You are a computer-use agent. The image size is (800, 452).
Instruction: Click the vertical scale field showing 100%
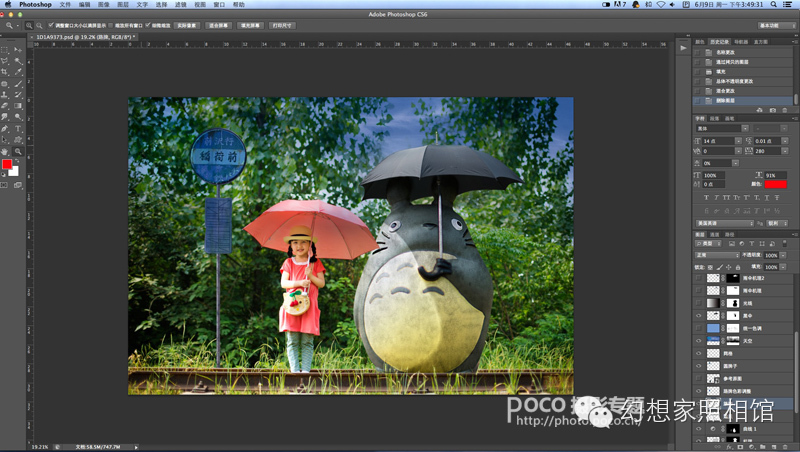point(714,175)
